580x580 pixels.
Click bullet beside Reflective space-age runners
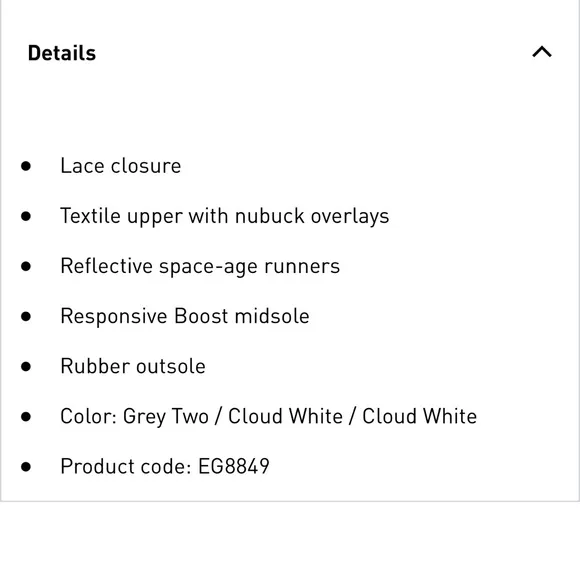26,266
